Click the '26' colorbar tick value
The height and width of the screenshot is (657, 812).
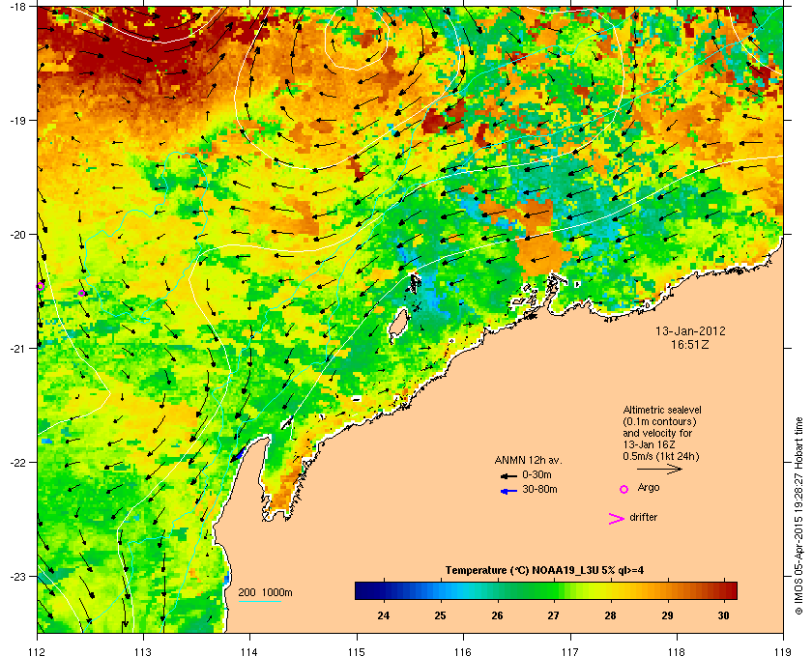coord(497,615)
